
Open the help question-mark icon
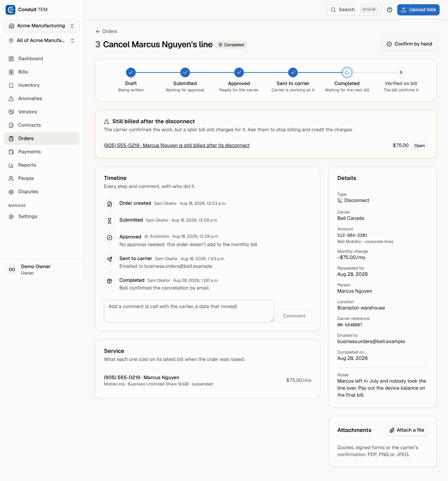[x=390, y=10]
